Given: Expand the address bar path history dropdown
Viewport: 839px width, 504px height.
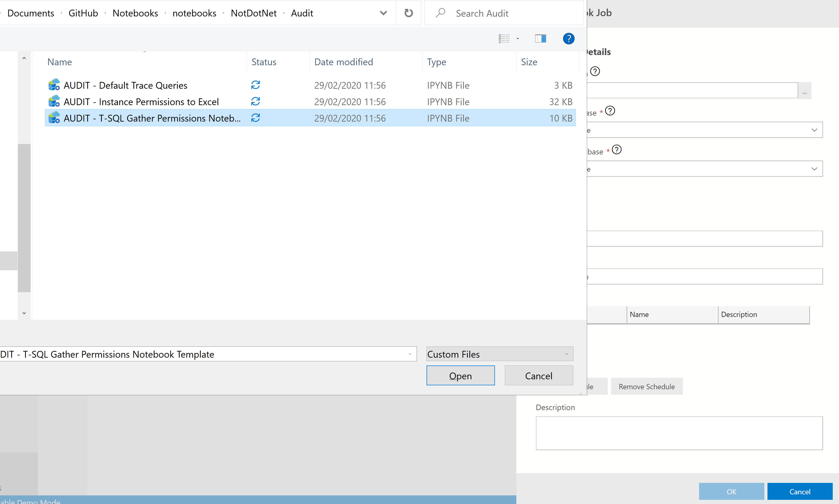Looking at the screenshot, I should [x=383, y=13].
